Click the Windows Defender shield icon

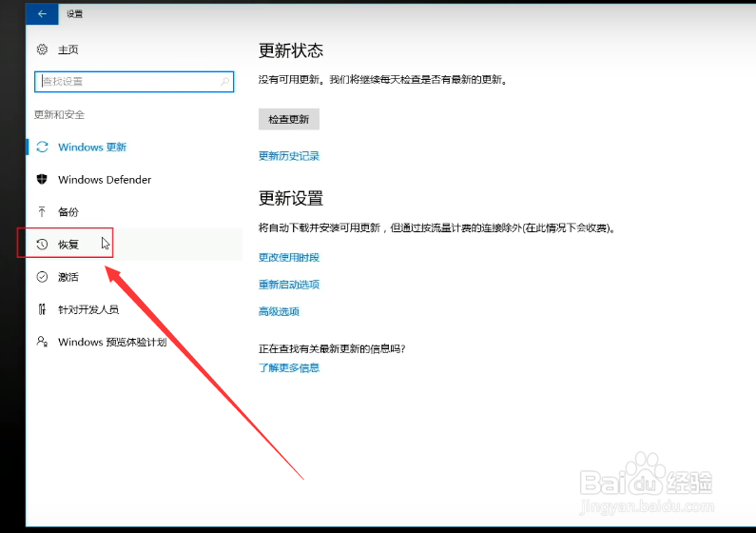coord(42,180)
